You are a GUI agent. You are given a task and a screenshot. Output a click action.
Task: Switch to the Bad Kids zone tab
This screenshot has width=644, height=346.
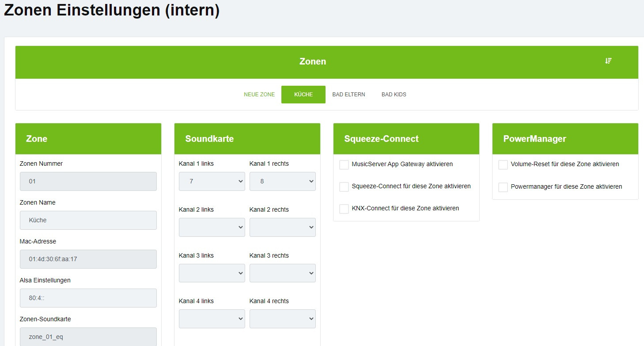[x=394, y=95]
